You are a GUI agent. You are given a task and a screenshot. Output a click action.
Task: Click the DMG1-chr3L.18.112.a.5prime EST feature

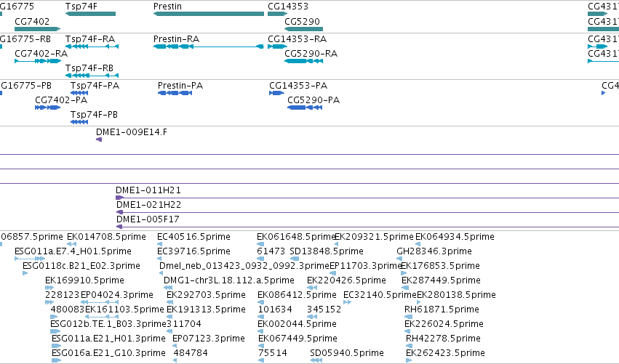[x=168, y=288]
